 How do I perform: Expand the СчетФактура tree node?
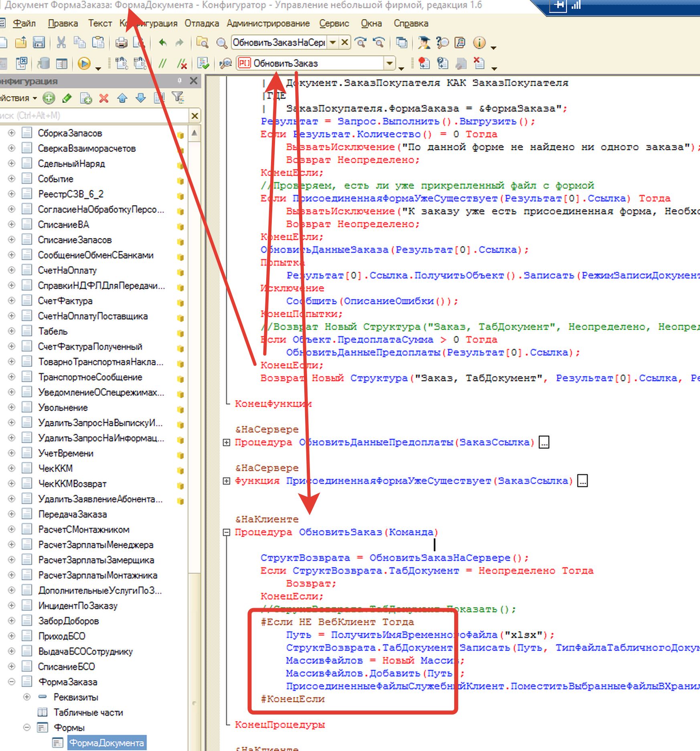click(x=12, y=300)
